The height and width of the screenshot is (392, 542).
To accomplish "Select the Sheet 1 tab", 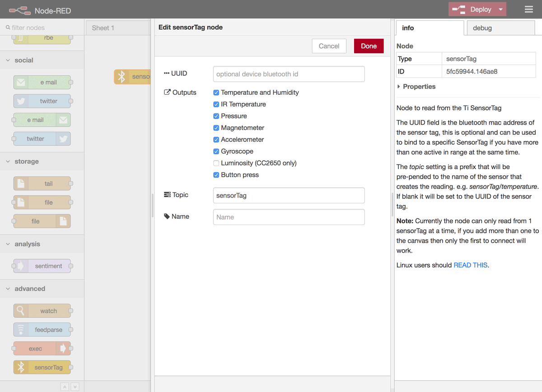I will tap(118, 28).
